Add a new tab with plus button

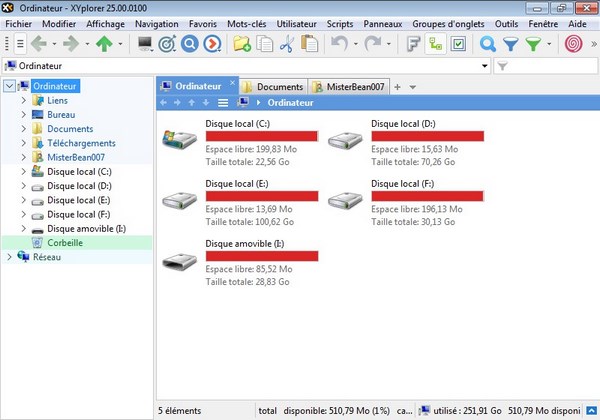[x=397, y=87]
